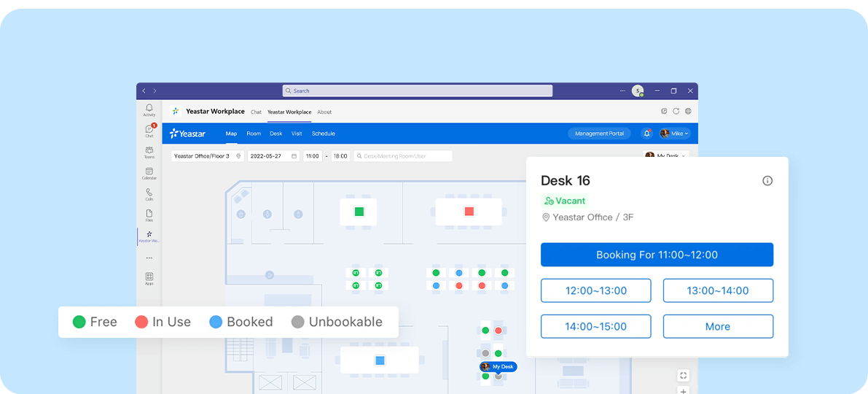Image resolution: width=868 pixels, height=394 pixels.
Task: Open Files in the Teams sidebar
Action: [x=149, y=215]
